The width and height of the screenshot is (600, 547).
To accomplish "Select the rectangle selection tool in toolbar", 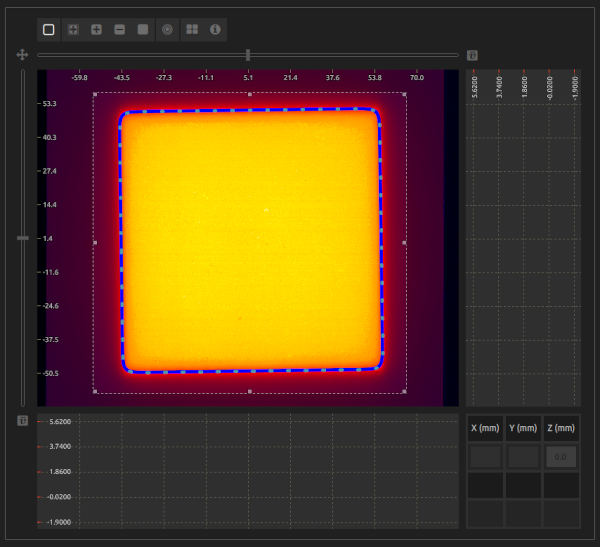I will coord(49,29).
